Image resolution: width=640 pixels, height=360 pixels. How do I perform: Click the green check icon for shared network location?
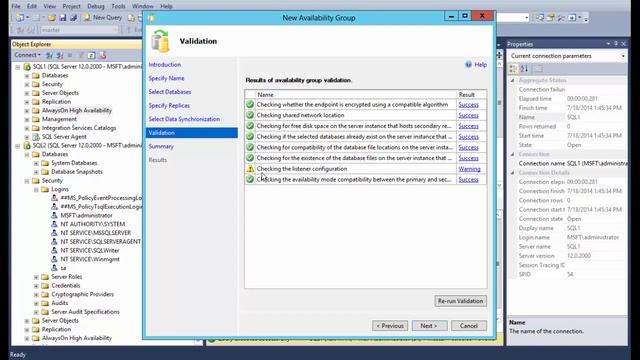[250, 115]
